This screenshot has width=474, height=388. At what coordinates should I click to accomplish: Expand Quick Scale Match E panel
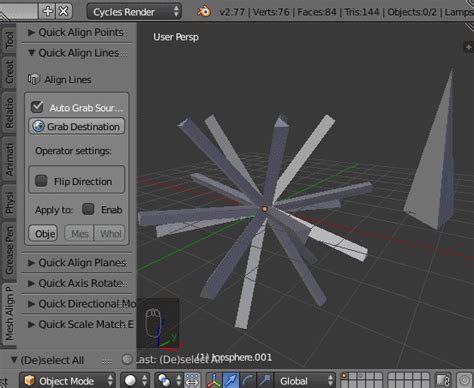point(79,324)
